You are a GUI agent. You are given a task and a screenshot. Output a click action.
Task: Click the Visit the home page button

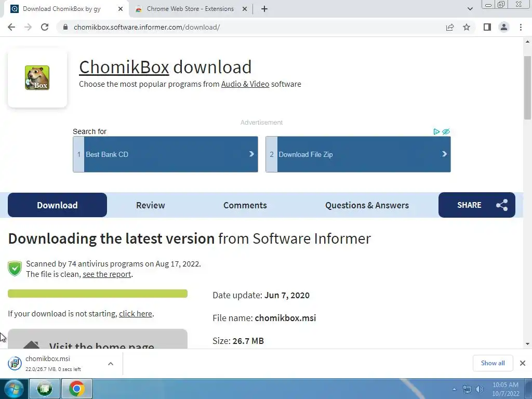[98, 339]
